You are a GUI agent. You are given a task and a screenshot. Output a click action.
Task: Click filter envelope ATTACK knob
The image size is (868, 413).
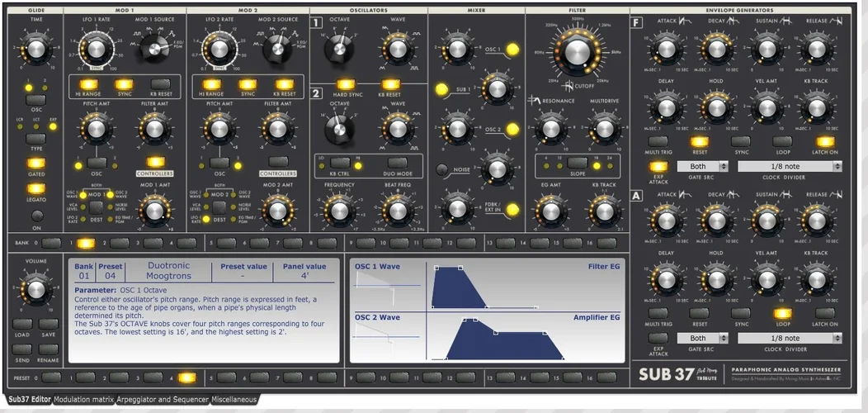click(666, 49)
